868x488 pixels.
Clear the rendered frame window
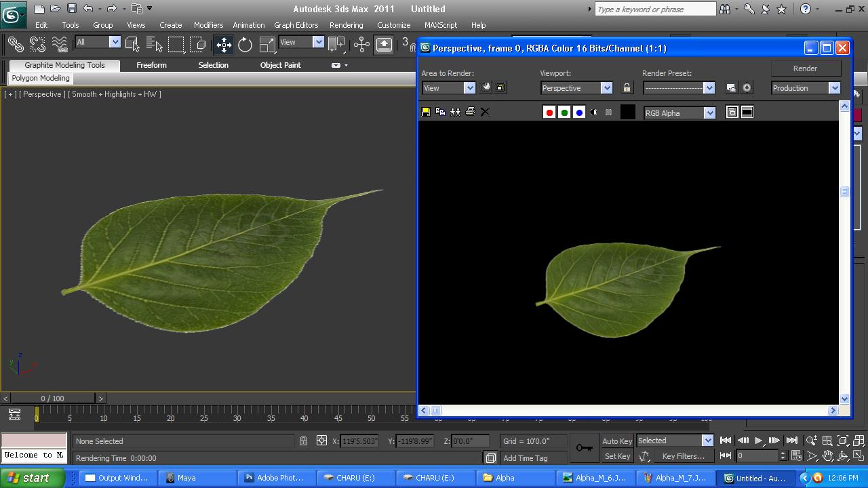point(484,111)
